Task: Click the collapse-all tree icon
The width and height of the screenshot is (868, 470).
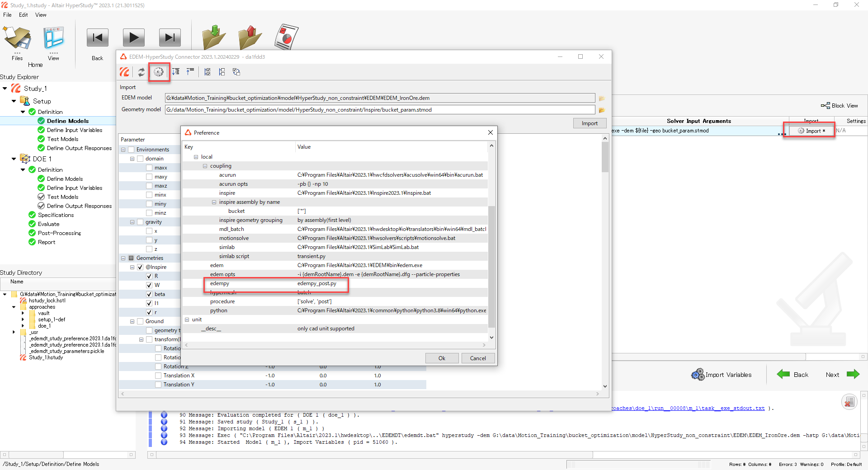Action: point(190,71)
